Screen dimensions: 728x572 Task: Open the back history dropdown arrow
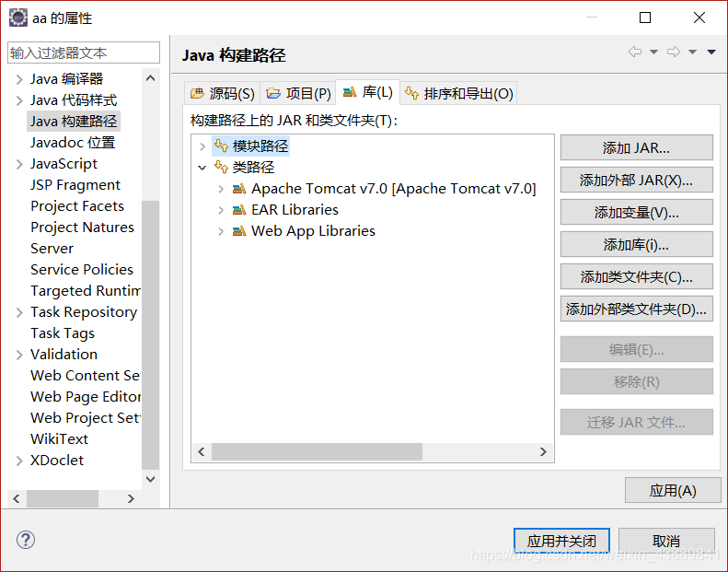click(x=653, y=53)
